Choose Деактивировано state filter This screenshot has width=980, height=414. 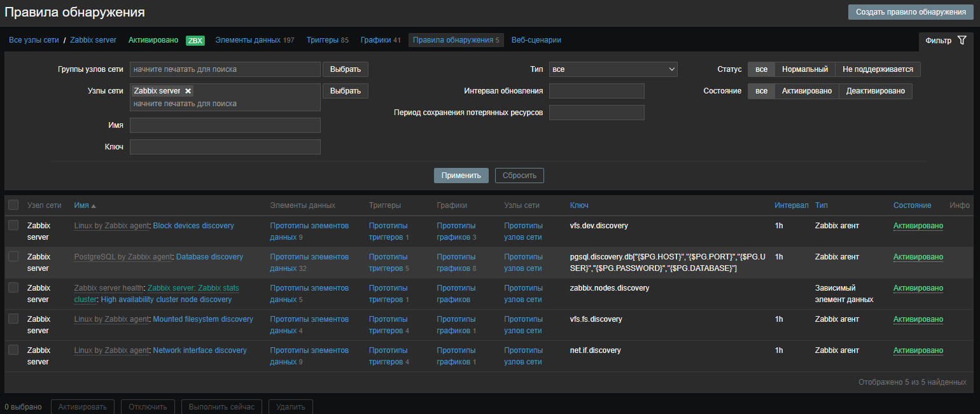click(x=875, y=91)
